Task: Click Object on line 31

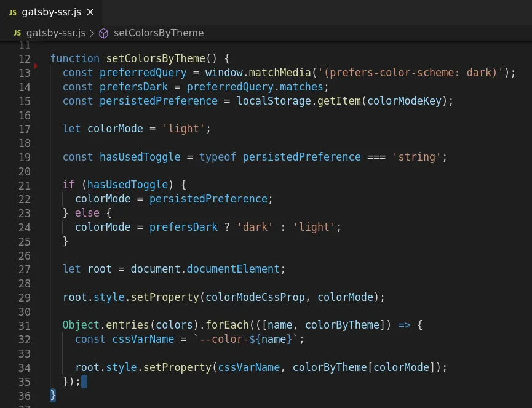Action: (x=81, y=325)
